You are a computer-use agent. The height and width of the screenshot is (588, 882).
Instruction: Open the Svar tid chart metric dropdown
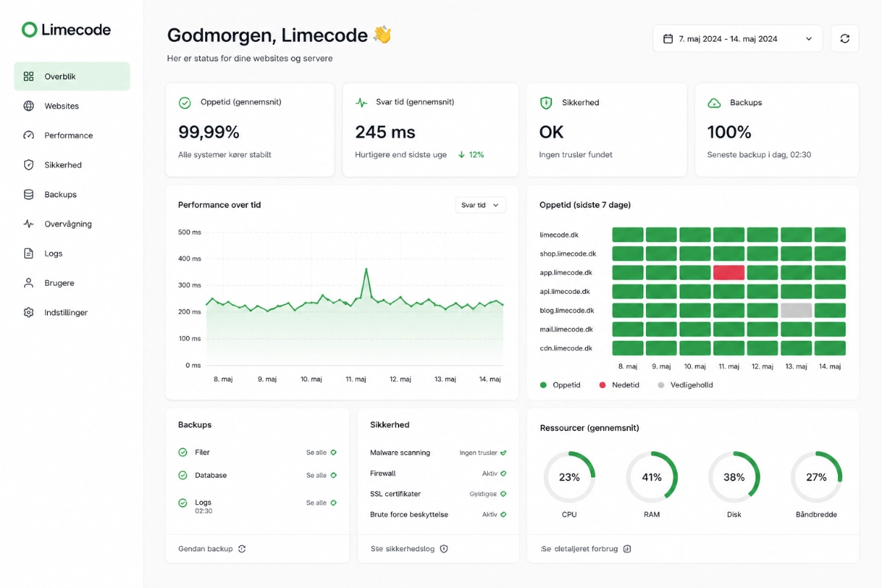click(x=481, y=205)
